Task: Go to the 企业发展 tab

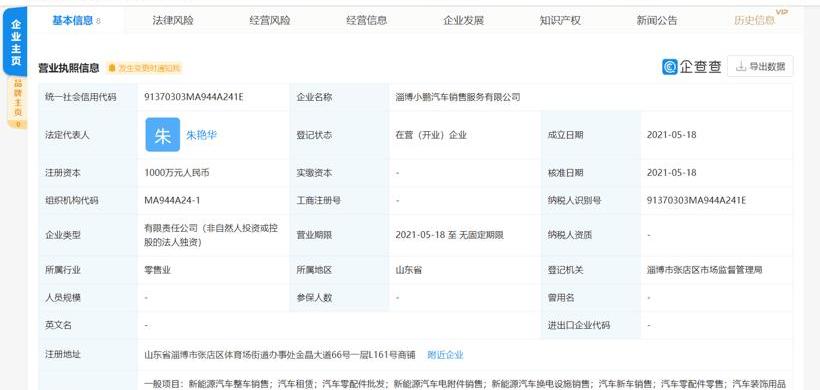Action: click(x=463, y=20)
